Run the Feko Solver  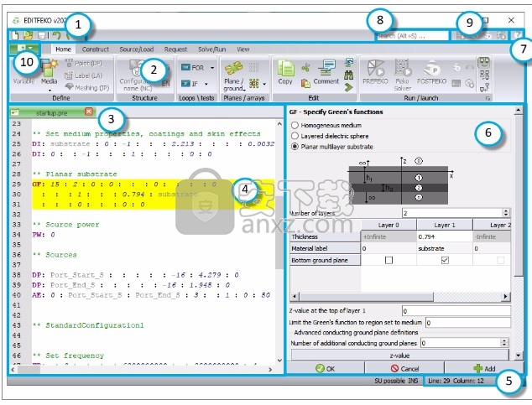(x=403, y=75)
